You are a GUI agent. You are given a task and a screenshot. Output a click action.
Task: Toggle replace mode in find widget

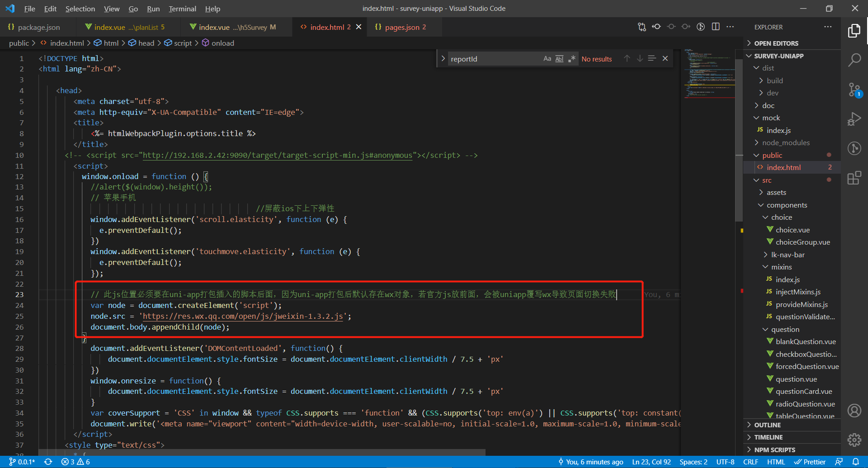point(443,58)
